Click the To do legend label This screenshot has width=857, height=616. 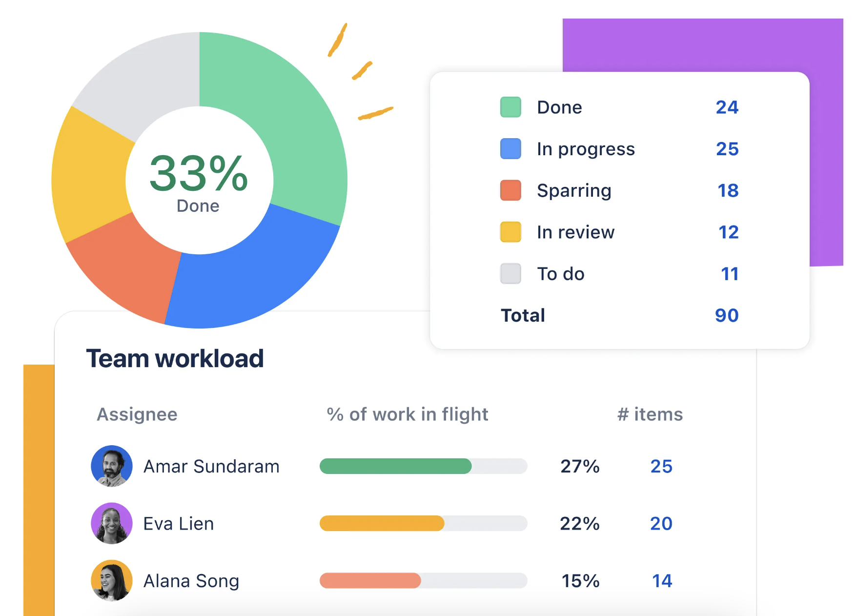pos(561,274)
